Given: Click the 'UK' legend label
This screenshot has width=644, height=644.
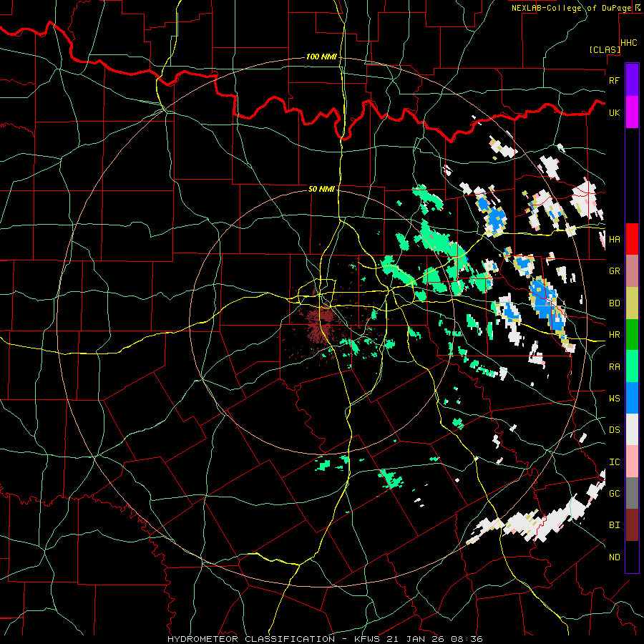Looking at the screenshot, I should pos(614,112).
